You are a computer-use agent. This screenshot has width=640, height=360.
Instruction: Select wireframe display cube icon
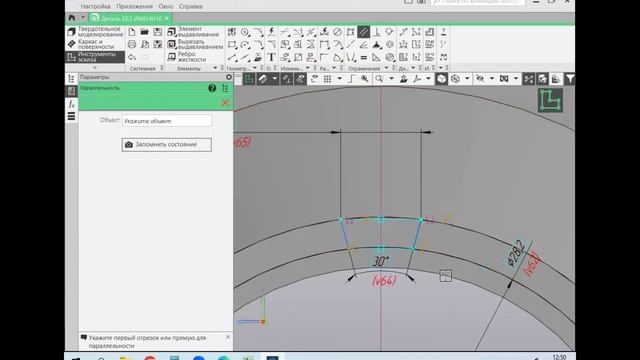(x=455, y=79)
